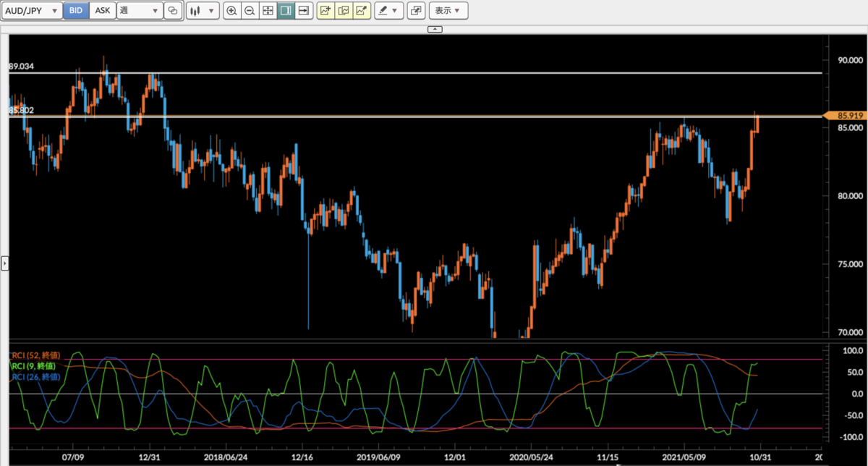Open a new chart with the yellow chart-plus icon
This screenshot has width=868, height=466.
(325, 10)
